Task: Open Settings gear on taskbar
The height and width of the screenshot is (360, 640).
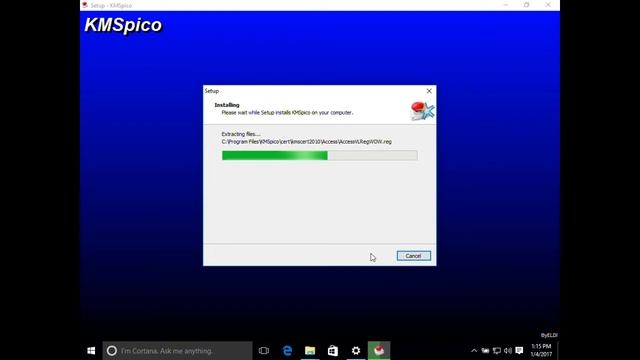Action: (x=356, y=351)
